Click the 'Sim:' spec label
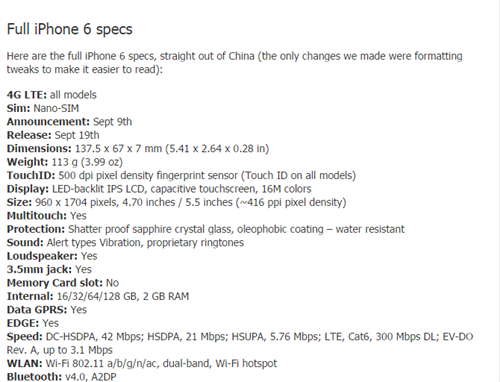The width and height of the screenshot is (500, 382). pyautogui.click(x=18, y=108)
